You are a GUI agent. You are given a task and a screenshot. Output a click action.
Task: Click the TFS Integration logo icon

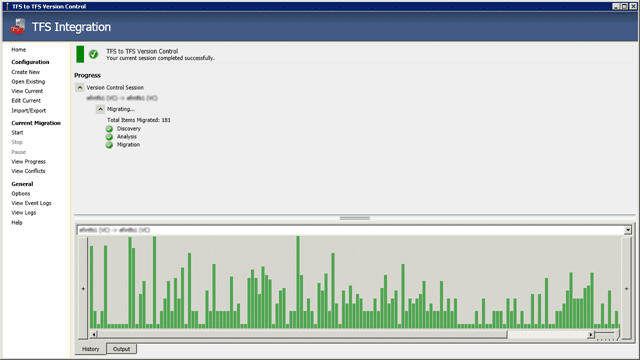[x=18, y=27]
